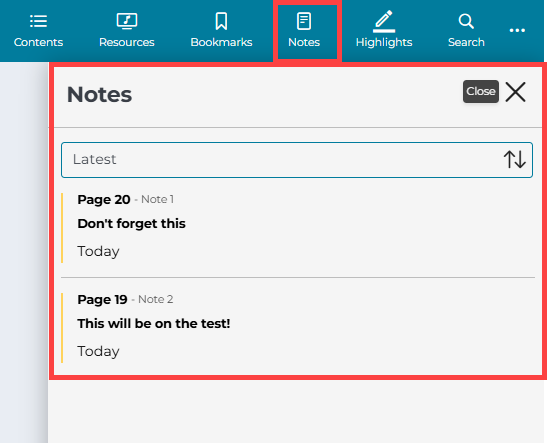The image size is (547, 443).
Task: Open the Page 19 note heading
Action: [x=103, y=300]
